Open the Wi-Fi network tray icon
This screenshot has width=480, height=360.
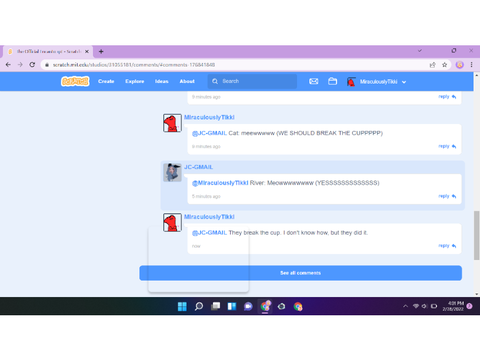coord(416,306)
